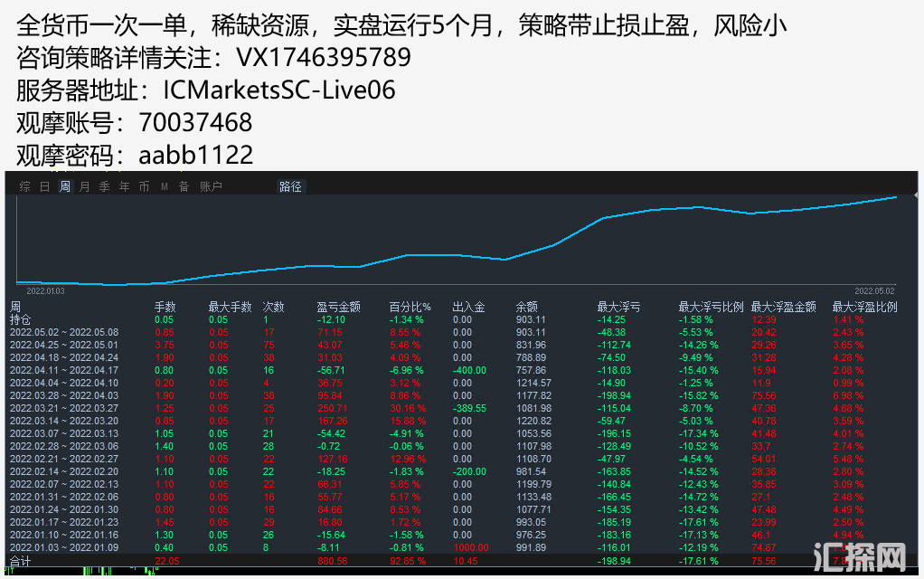
Task: Select the 币 currency tab
Action: click(144, 186)
